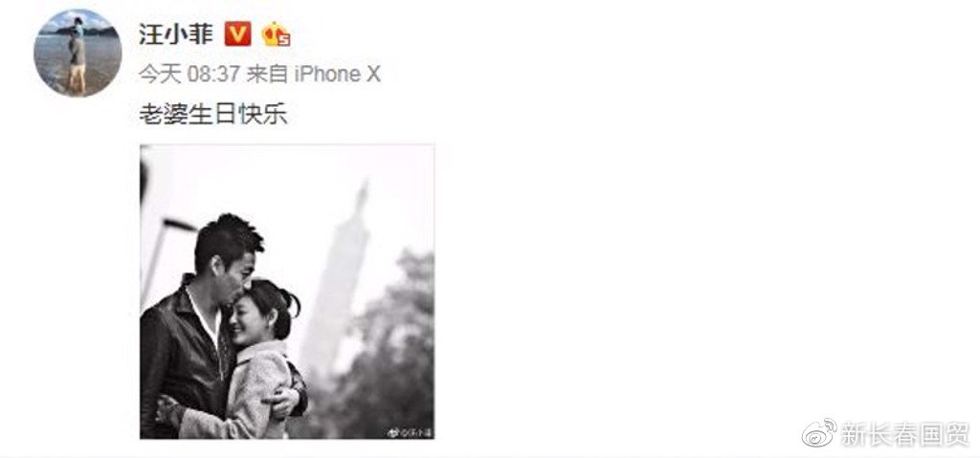Click the woman's light knit sweater

[250, 388]
